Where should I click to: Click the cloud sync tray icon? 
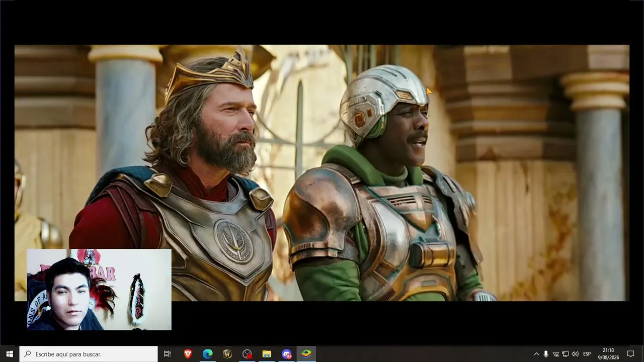click(556, 354)
